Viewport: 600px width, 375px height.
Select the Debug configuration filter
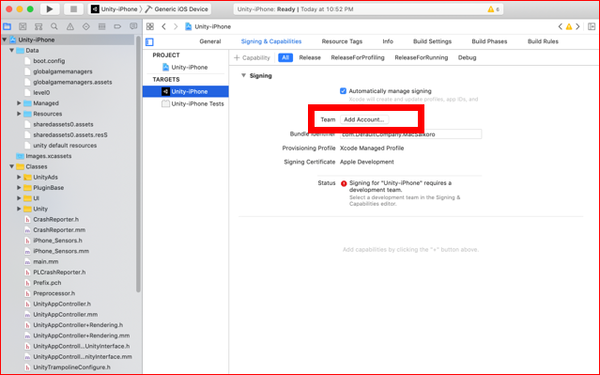pos(467,58)
